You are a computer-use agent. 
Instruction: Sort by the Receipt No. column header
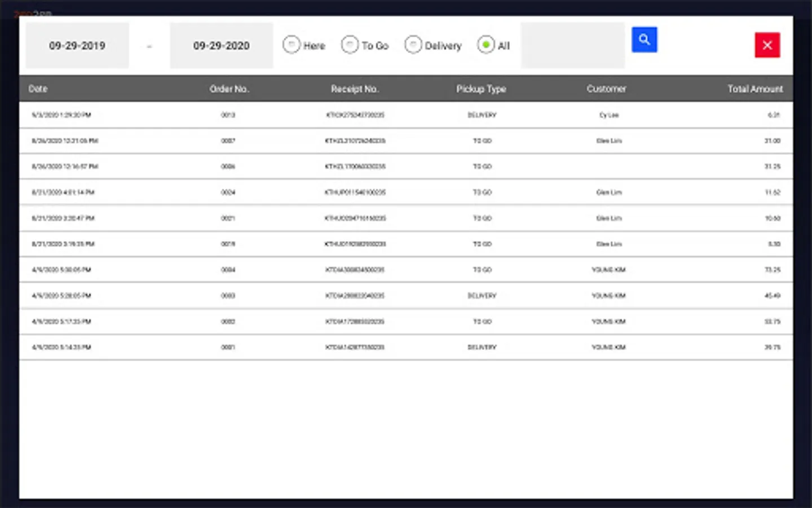click(x=355, y=89)
